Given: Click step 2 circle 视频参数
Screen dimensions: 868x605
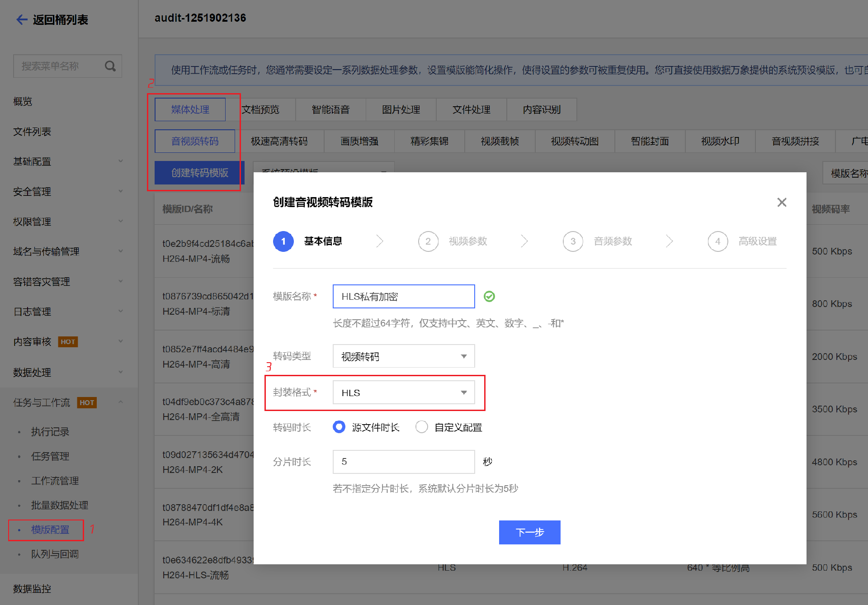Looking at the screenshot, I should tap(428, 241).
